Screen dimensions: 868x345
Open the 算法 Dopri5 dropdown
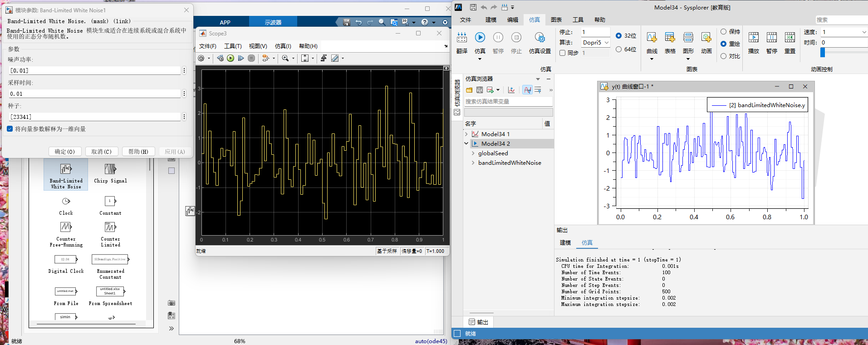click(595, 42)
